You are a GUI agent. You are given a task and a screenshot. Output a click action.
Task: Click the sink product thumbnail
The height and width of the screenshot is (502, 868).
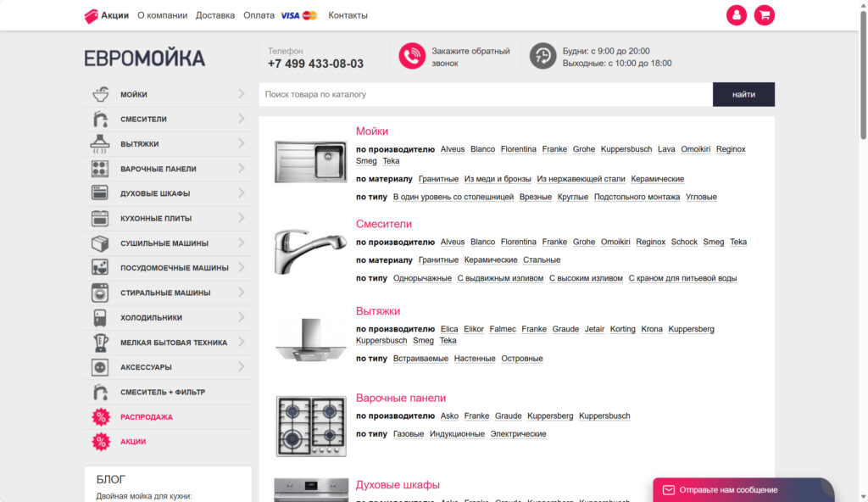click(x=310, y=162)
